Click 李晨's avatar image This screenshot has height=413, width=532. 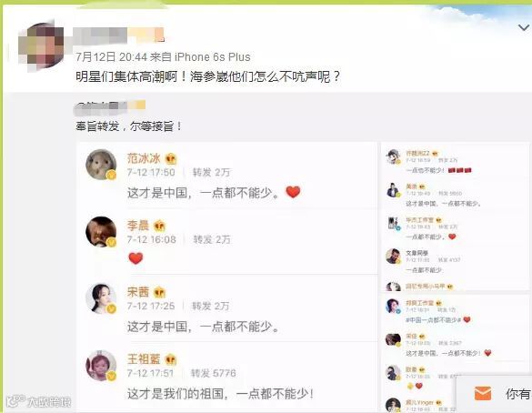click(101, 231)
